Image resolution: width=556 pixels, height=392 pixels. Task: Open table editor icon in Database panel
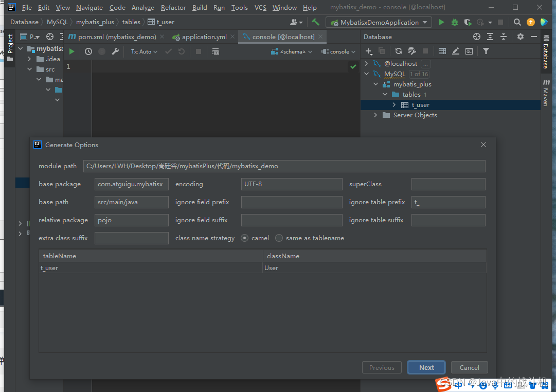442,51
